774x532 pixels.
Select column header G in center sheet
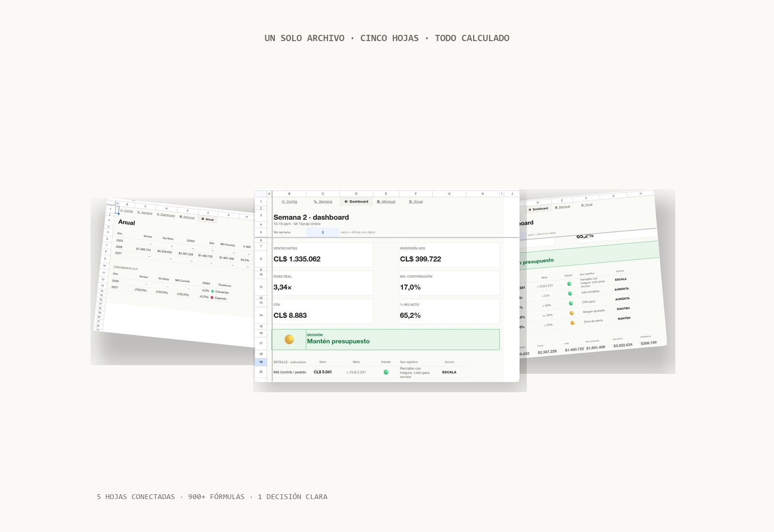[449, 193]
